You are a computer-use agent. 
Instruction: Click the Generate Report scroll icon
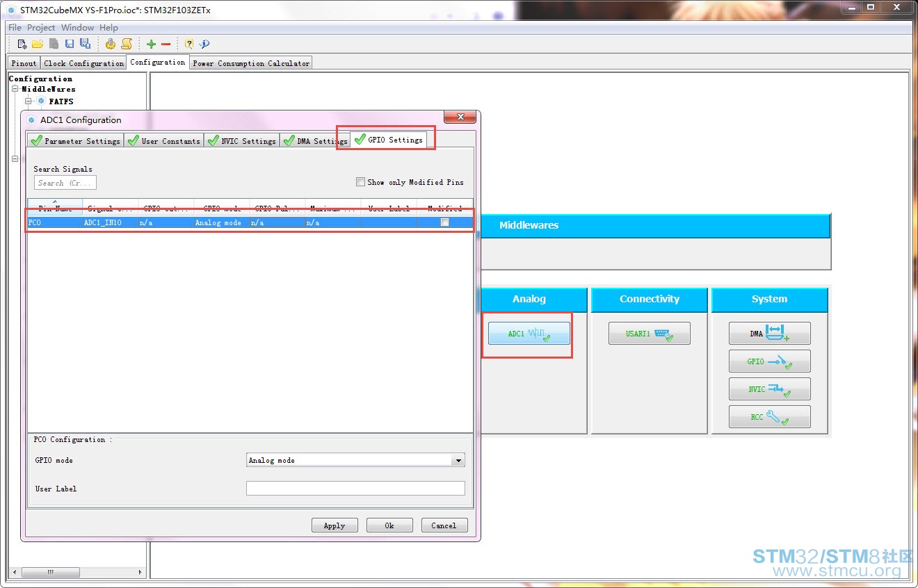[127, 44]
